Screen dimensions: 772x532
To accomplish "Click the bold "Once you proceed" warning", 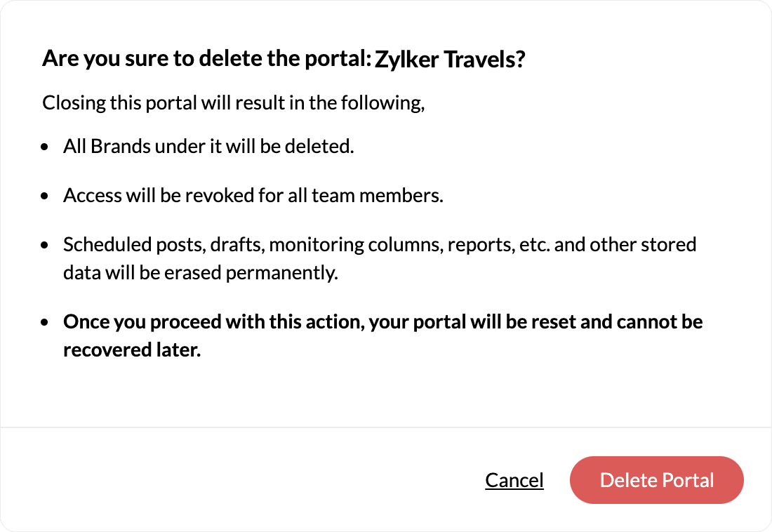I will point(382,322).
